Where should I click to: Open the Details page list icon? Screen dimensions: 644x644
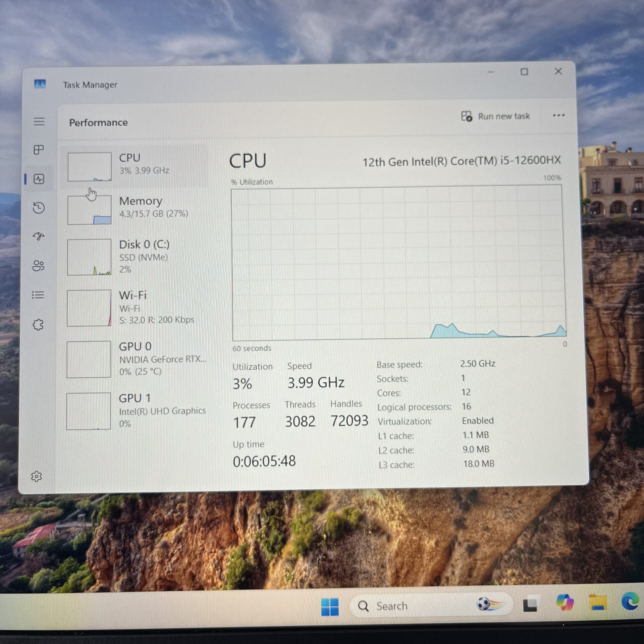point(38,295)
